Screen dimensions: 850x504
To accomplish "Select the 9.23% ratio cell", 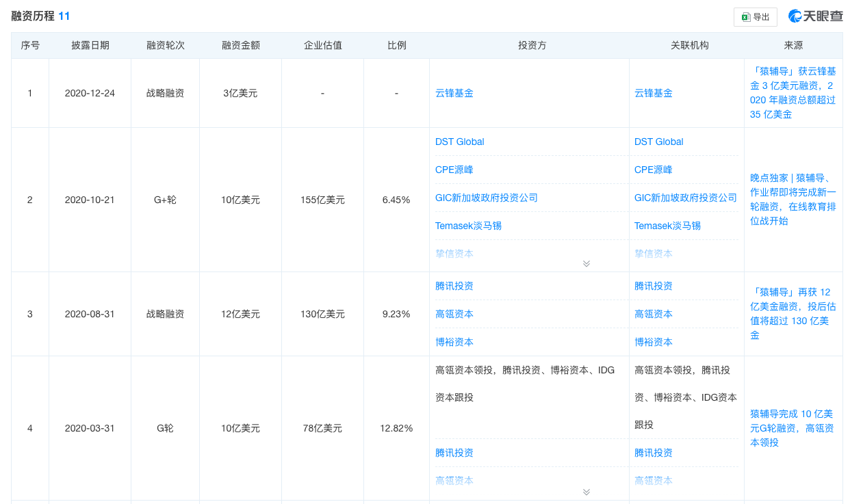I will 396,314.
